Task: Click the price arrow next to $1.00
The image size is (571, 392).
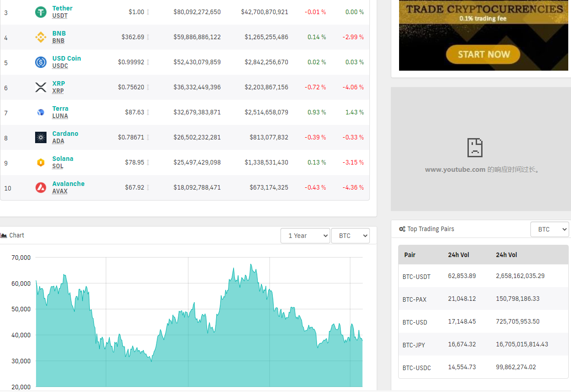Action: click(148, 12)
